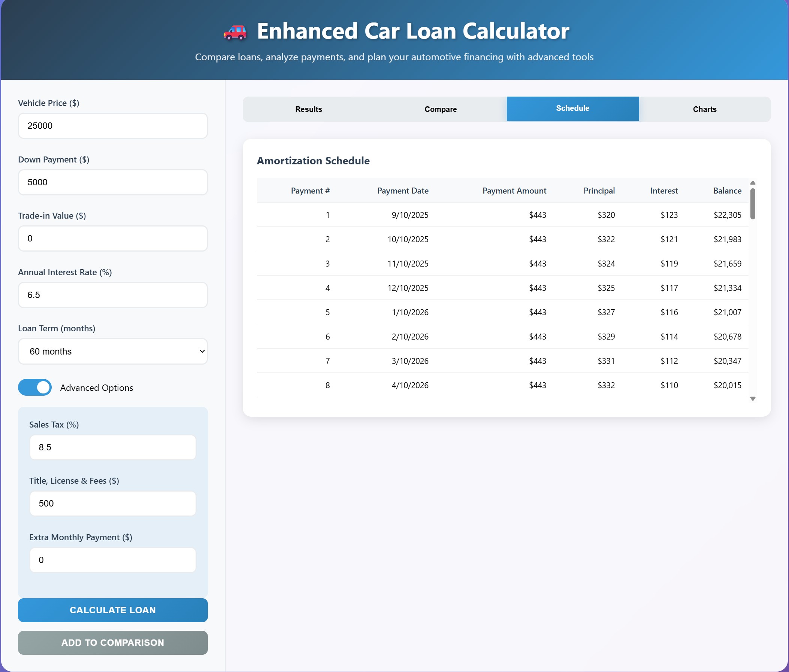Click the Sales Tax percentage field
789x672 pixels.
point(112,447)
